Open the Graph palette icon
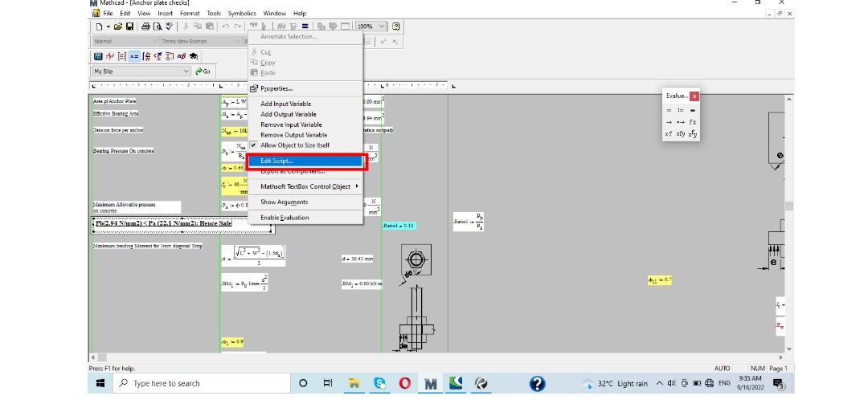This screenshot has width=868, height=404. point(110,57)
